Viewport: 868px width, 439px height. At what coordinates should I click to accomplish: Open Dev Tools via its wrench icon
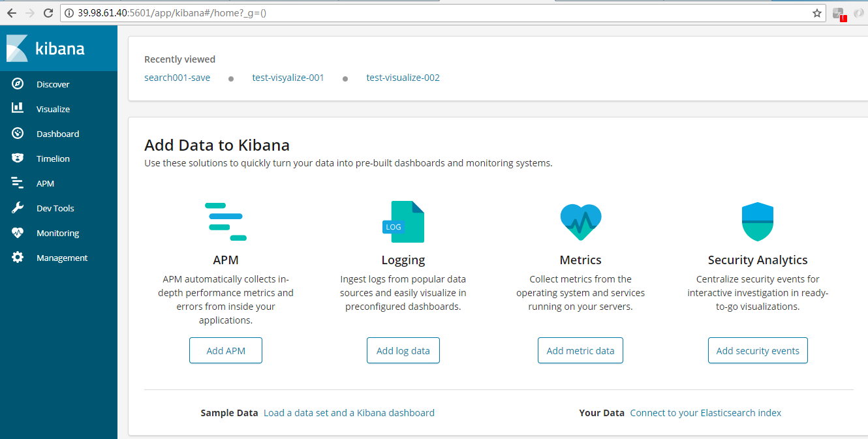coord(18,208)
